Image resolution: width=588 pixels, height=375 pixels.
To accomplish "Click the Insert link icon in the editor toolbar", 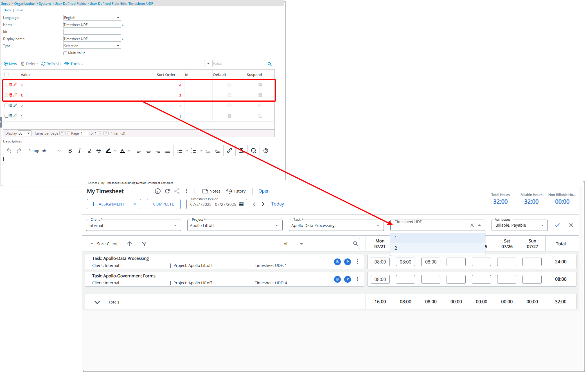I will 229,151.
